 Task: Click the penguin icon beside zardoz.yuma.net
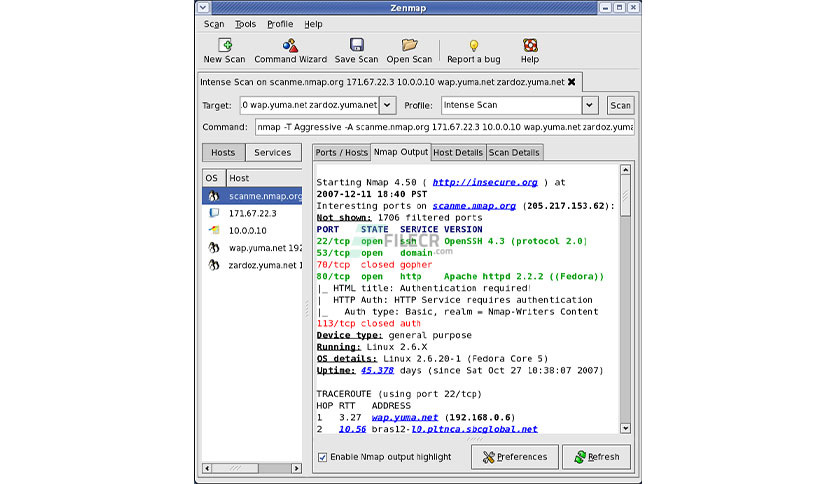pos(214,265)
